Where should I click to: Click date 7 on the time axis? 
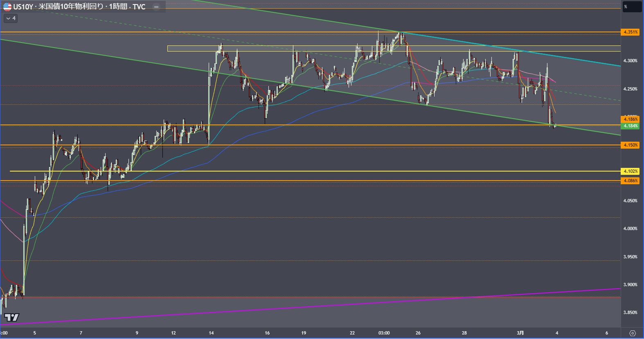pos(81,333)
